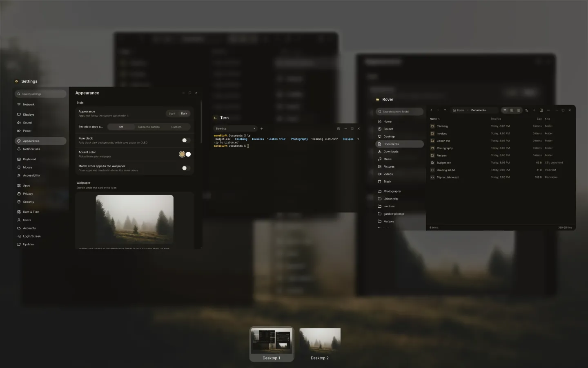Close the Terminal tab in Tern
This screenshot has width=588, height=368.
tap(254, 128)
